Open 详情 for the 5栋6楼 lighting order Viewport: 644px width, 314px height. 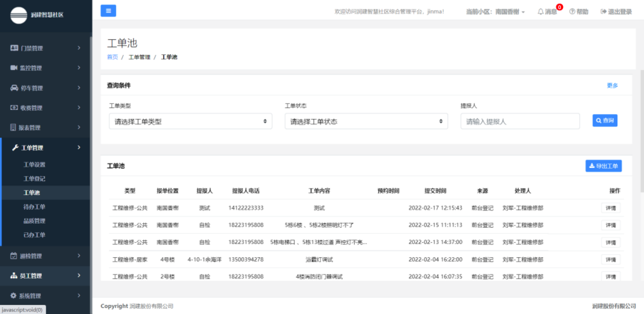611,225
